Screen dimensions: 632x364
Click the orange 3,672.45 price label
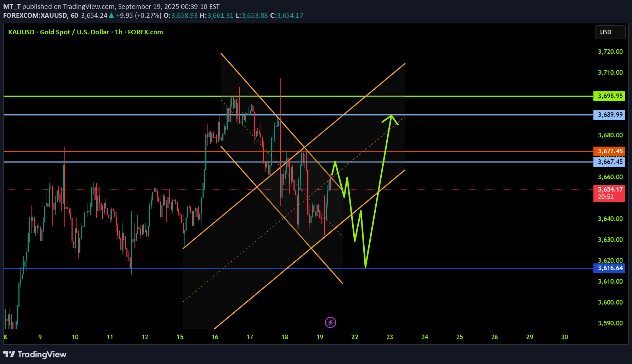click(x=609, y=151)
